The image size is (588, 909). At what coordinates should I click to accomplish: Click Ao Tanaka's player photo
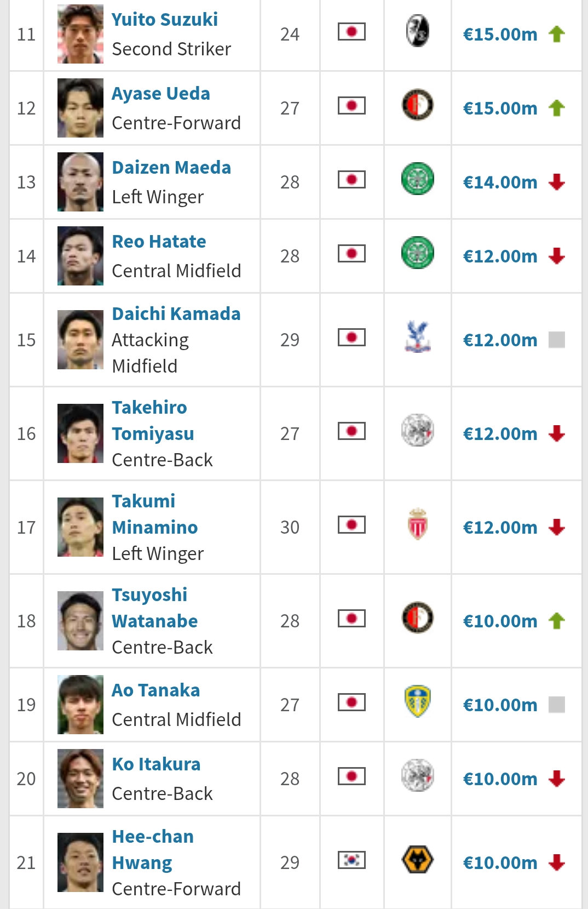pos(80,705)
